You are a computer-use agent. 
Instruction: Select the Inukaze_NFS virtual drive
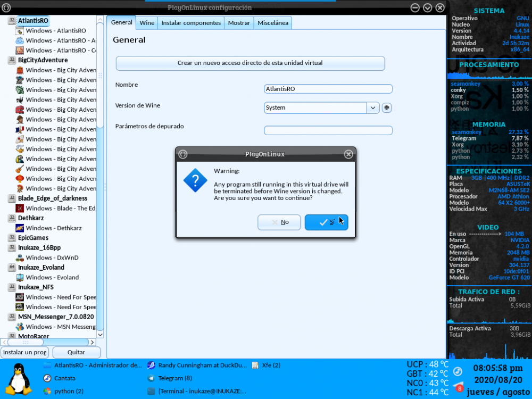[x=36, y=287]
